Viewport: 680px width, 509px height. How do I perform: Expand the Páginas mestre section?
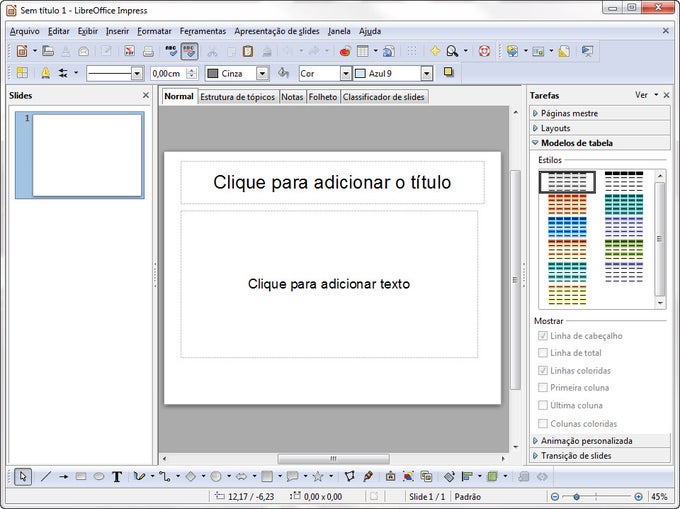pos(600,113)
